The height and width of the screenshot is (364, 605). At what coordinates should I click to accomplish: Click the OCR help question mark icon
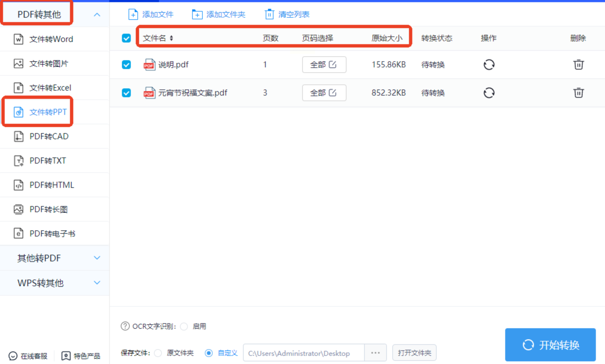pos(125,326)
